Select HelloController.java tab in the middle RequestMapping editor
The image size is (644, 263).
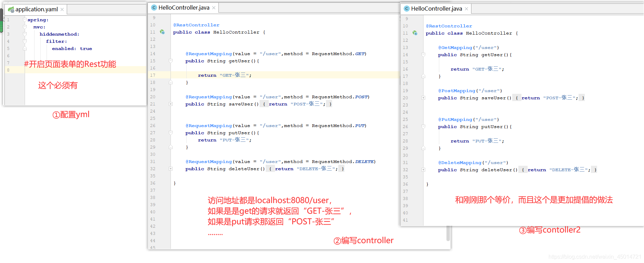pyautogui.click(x=184, y=8)
